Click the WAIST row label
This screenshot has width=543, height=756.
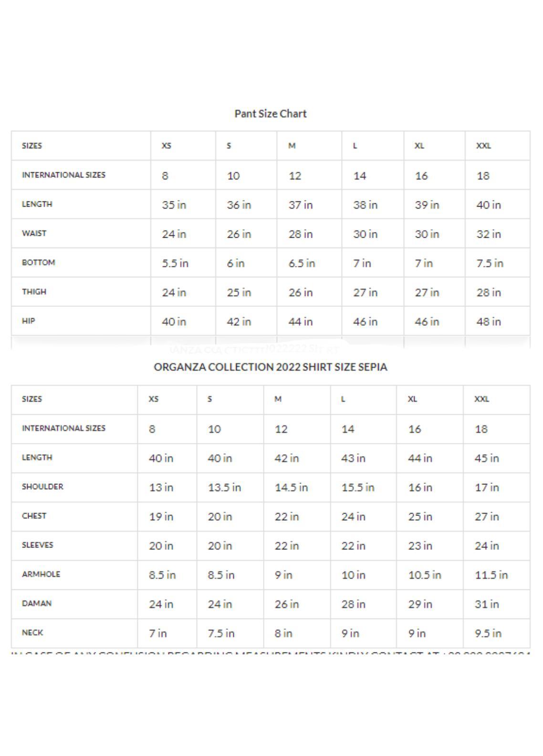pyautogui.click(x=34, y=233)
